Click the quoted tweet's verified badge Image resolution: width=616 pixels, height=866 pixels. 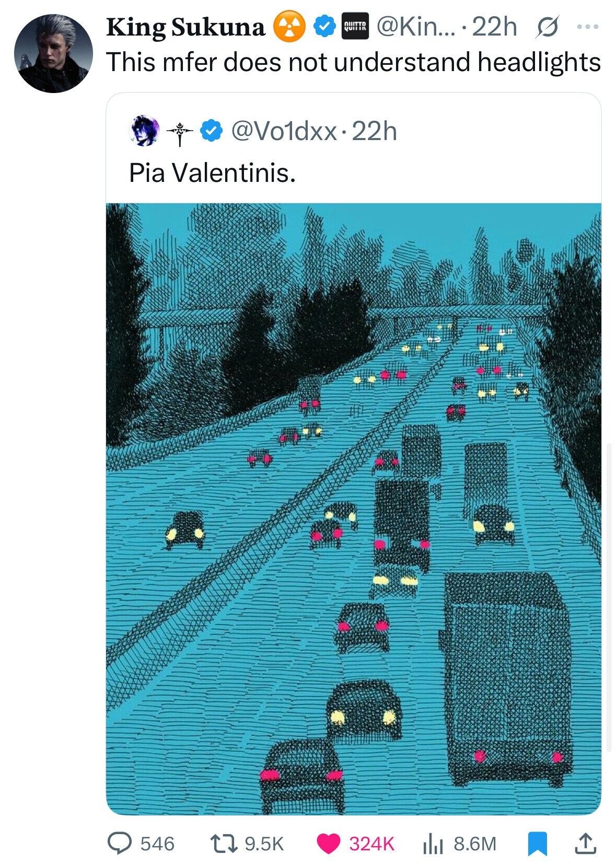point(211,131)
